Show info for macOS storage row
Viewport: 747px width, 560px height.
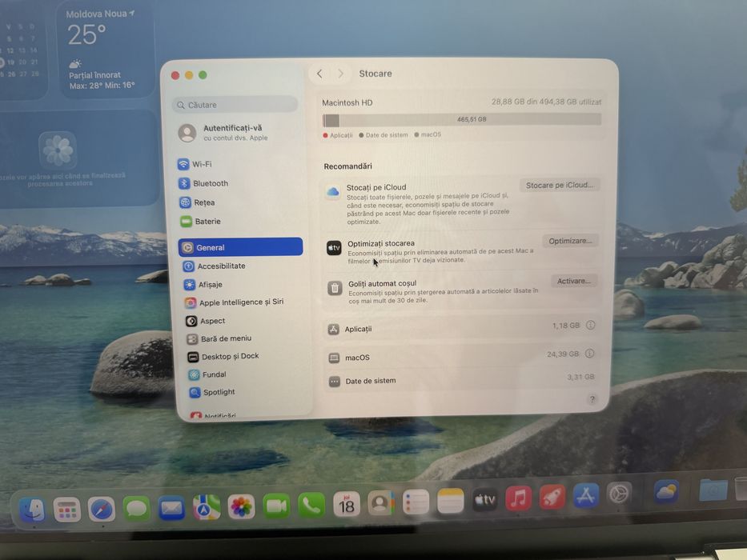[x=589, y=354]
